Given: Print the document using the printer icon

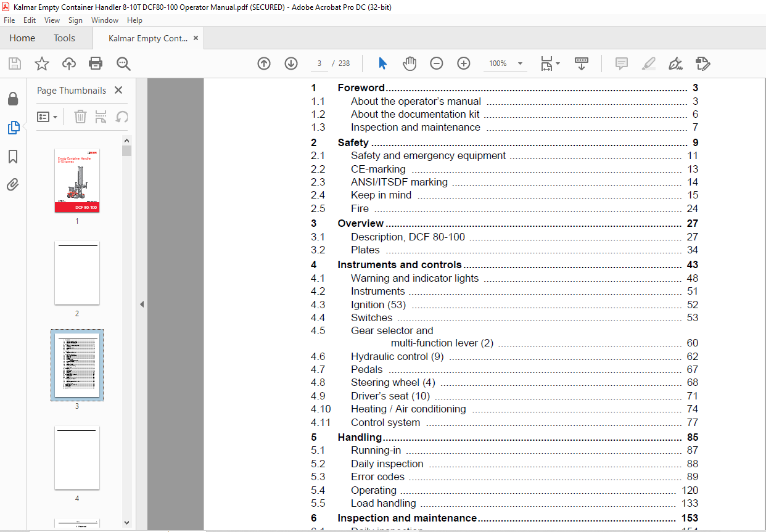Looking at the screenshot, I should point(96,63).
